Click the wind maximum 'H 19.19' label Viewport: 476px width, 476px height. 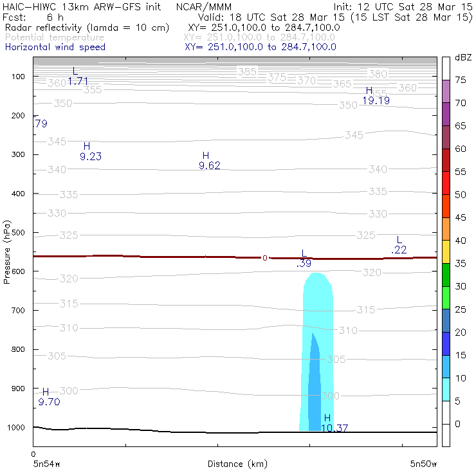point(376,96)
